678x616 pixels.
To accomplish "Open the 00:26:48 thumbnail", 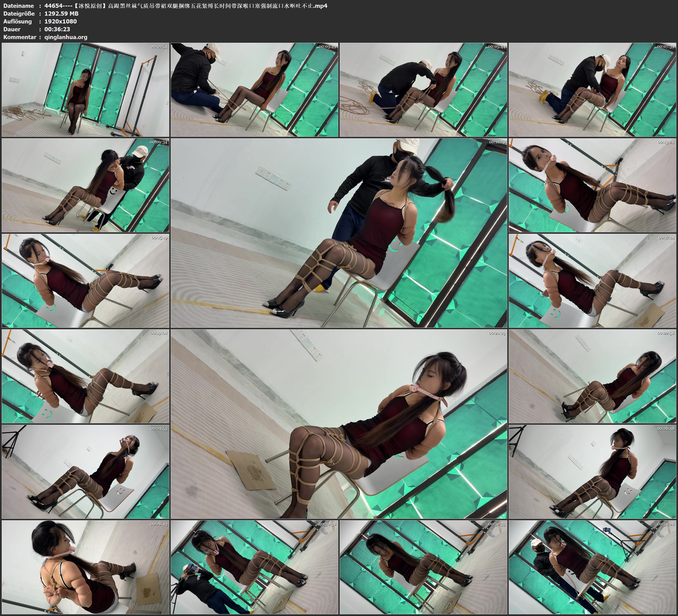I will click(592, 472).
